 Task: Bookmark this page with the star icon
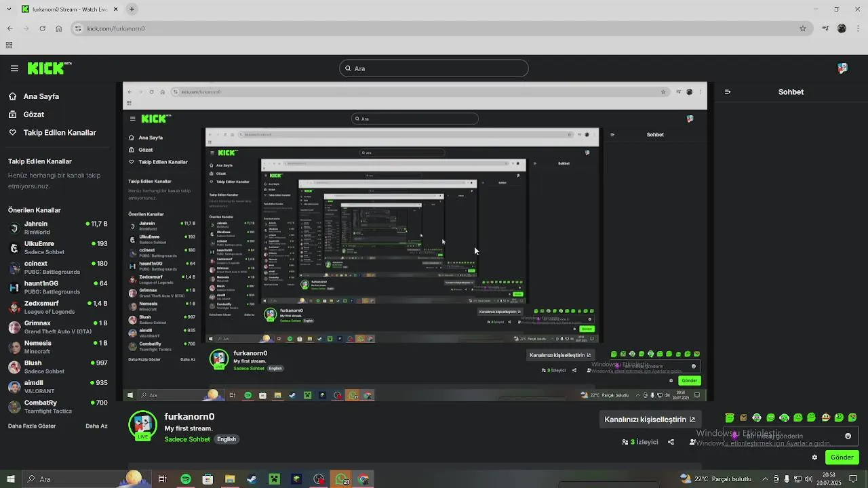coord(803,28)
